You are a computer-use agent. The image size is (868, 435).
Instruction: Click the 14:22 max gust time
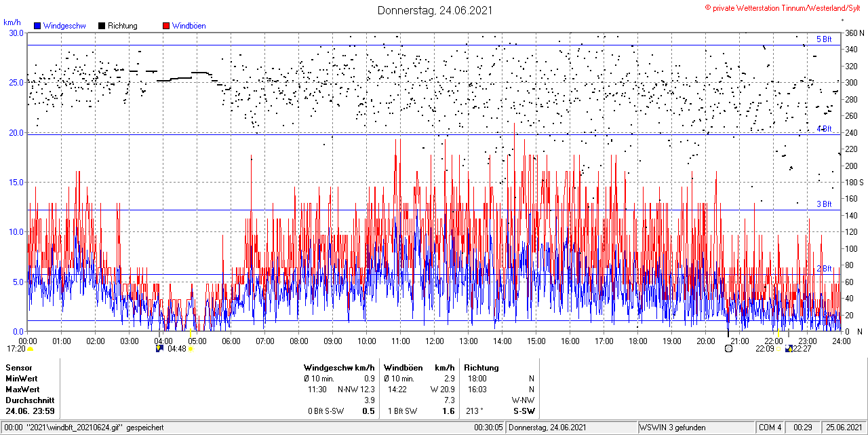point(397,390)
